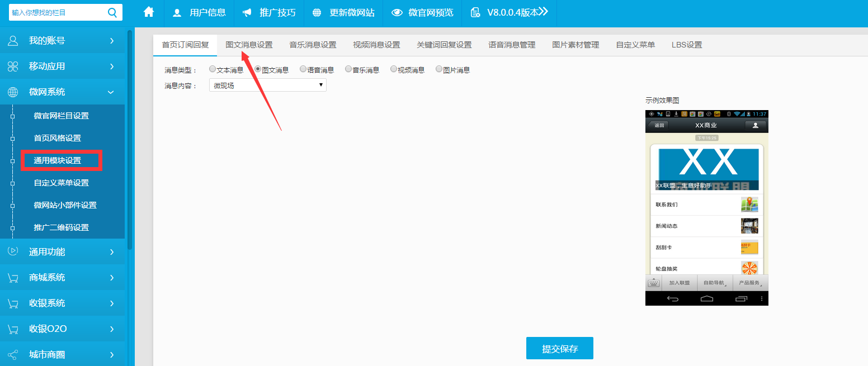Viewport: 868px width, 366px height.
Task: Open 用户信息 in top bar
Action: [x=199, y=12]
